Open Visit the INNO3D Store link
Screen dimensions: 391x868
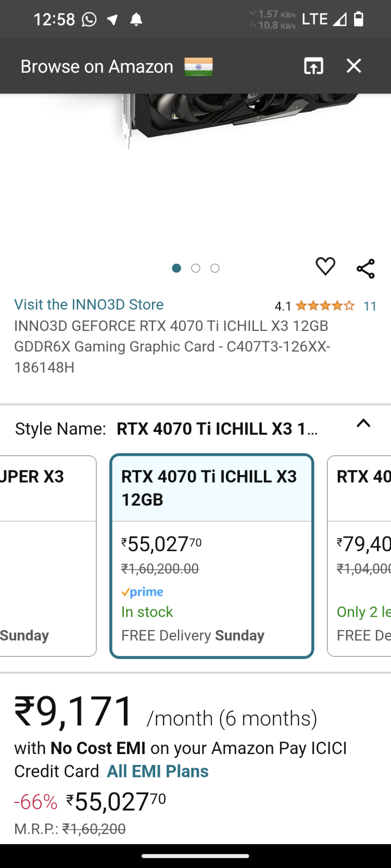pos(89,304)
